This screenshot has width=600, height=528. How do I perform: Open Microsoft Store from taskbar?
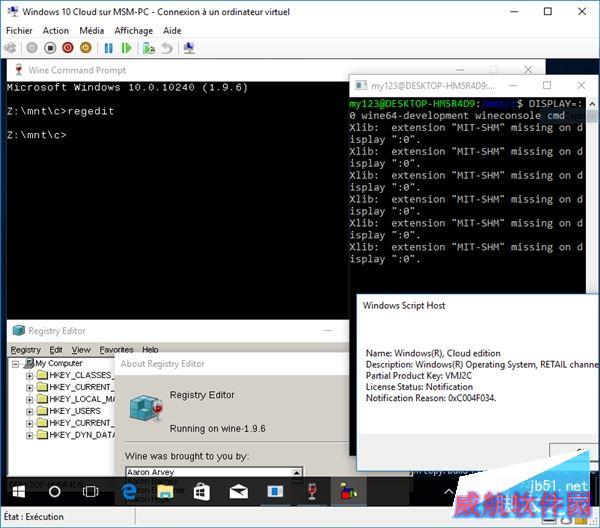(x=201, y=491)
